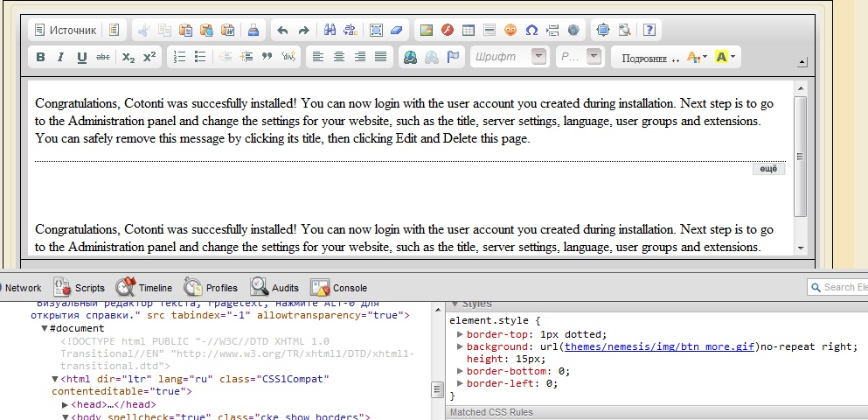Open the Console tab
Screen dimensions: 868x420
click(339, 287)
